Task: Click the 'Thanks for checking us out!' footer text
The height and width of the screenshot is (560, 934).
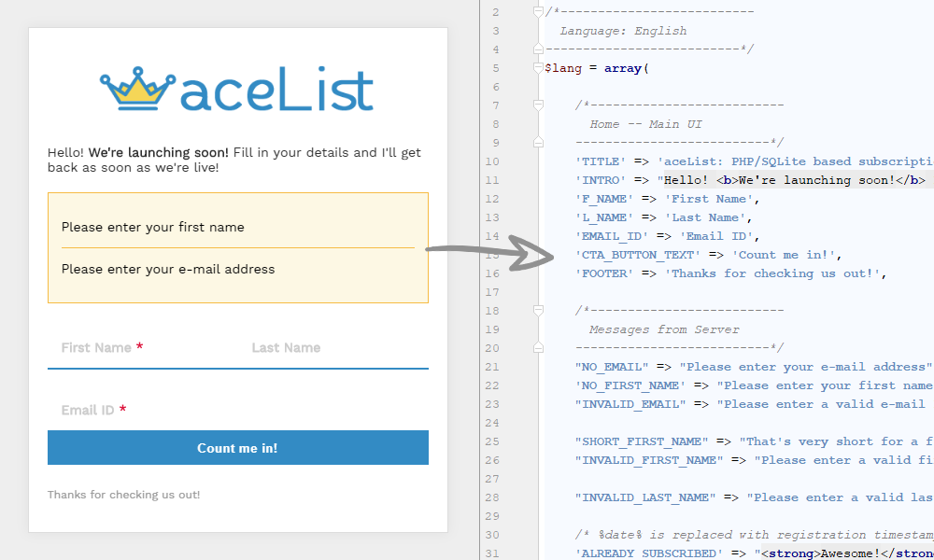Action: click(124, 495)
